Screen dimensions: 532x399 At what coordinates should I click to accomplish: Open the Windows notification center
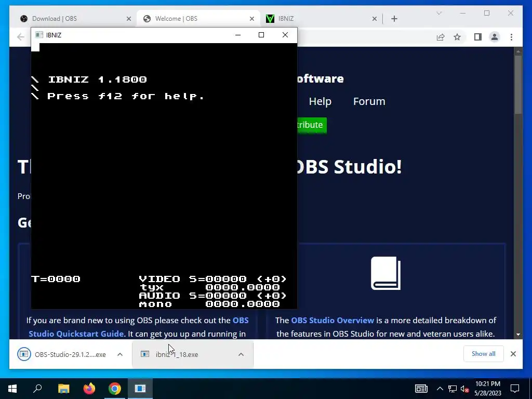tap(515, 389)
